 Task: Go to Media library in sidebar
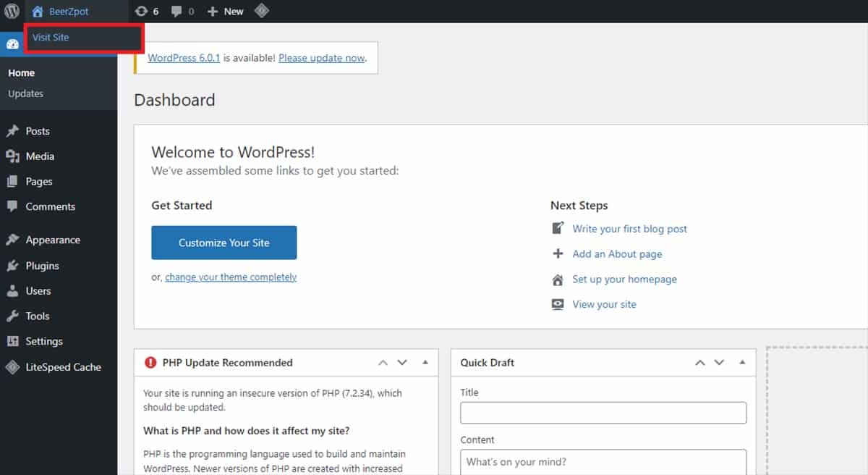pyautogui.click(x=40, y=156)
